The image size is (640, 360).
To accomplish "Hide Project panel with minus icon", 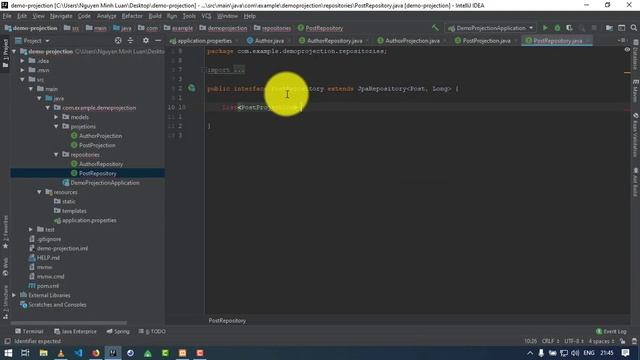I will pyautogui.click(x=158, y=40).
